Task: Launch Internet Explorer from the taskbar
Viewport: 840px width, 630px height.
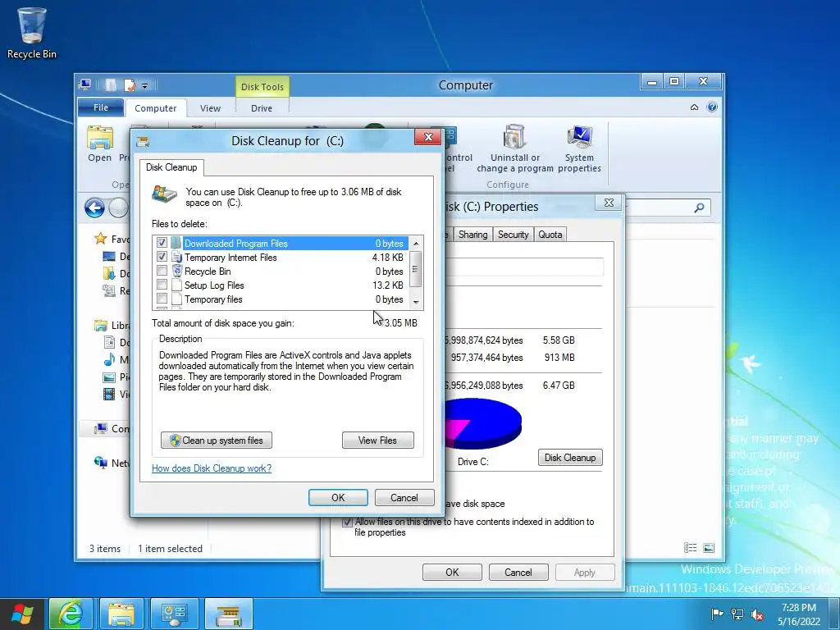Action: point(71,614)
